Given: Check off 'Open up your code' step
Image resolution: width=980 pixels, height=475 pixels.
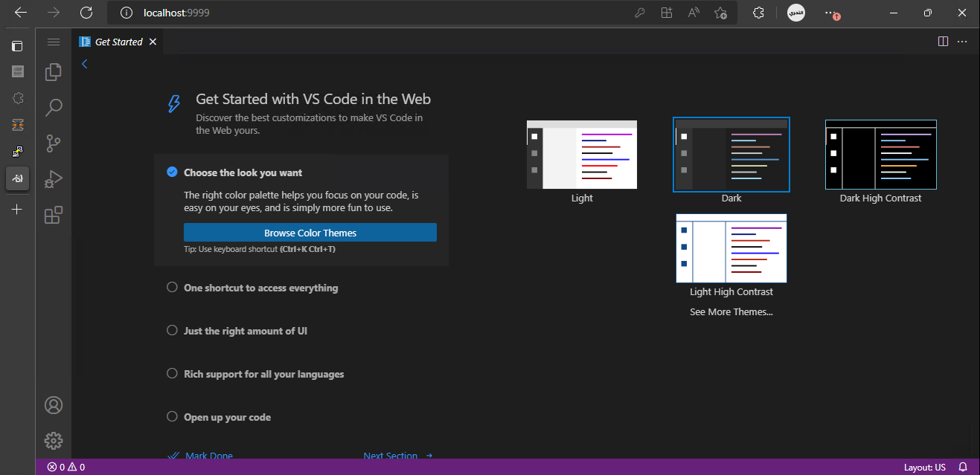Looking at the screenshot, I should coord(172,417).
